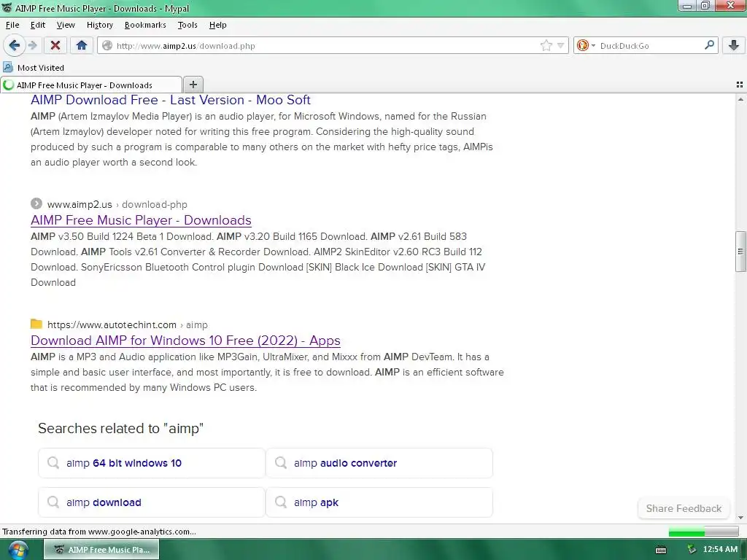Click the globe site identity icon
Image resolution: width=747 pixels, height=560 pixels.
click(x=107, y=45)
